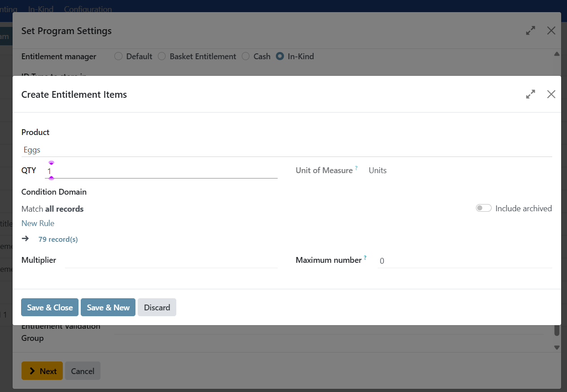This screenshot has width=567, height=392.
Task: Select the Default entitlement manager radio
Action: click(x=118, y=57)
